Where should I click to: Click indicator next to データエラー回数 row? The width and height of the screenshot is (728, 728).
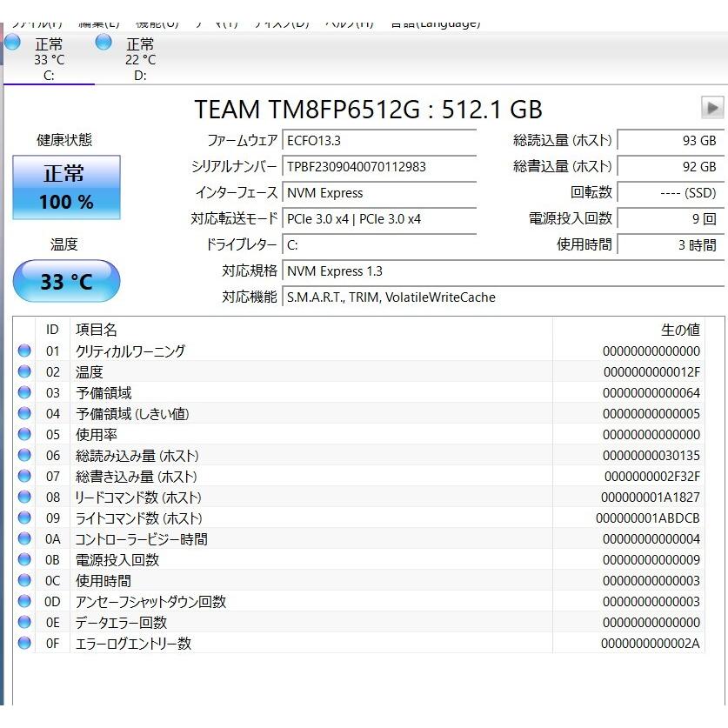click(24, 622)
